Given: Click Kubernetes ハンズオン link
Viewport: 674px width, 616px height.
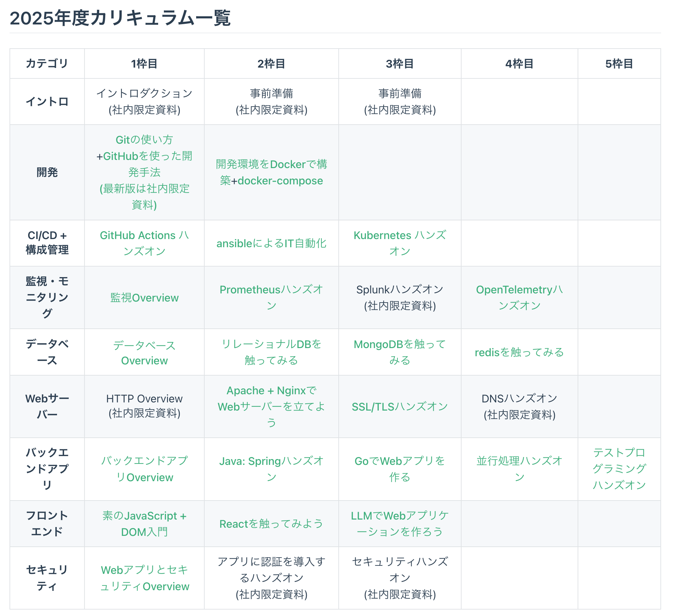Looking at the screenshot, I should pyautogui.click(x=399, y=235).
